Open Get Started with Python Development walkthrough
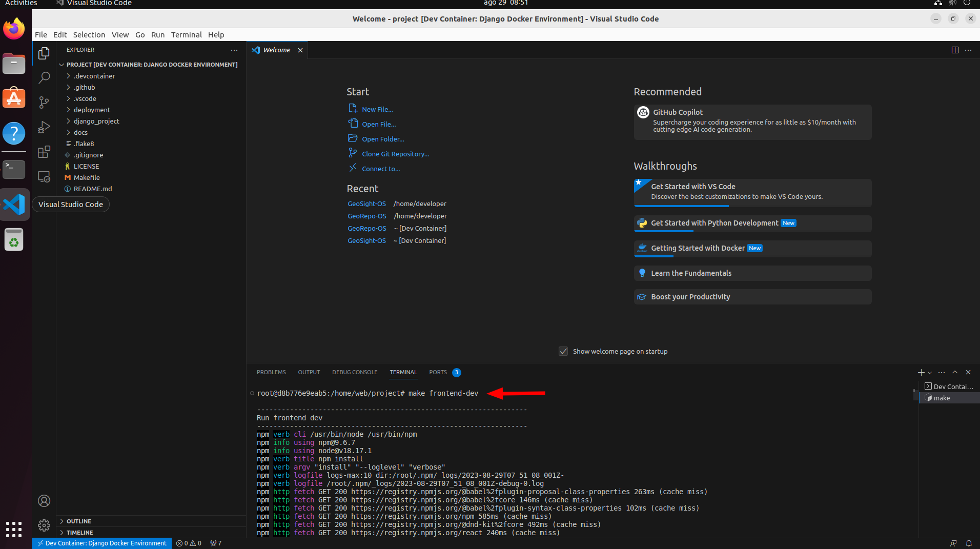Screen dimensions: 980x549 [752, 223]
